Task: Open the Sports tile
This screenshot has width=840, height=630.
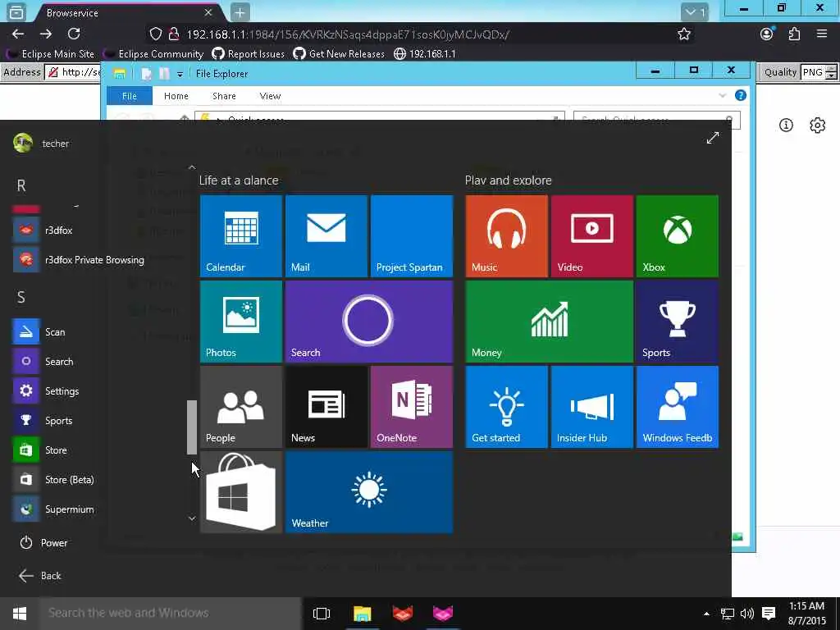Action: tap(677, 322)
